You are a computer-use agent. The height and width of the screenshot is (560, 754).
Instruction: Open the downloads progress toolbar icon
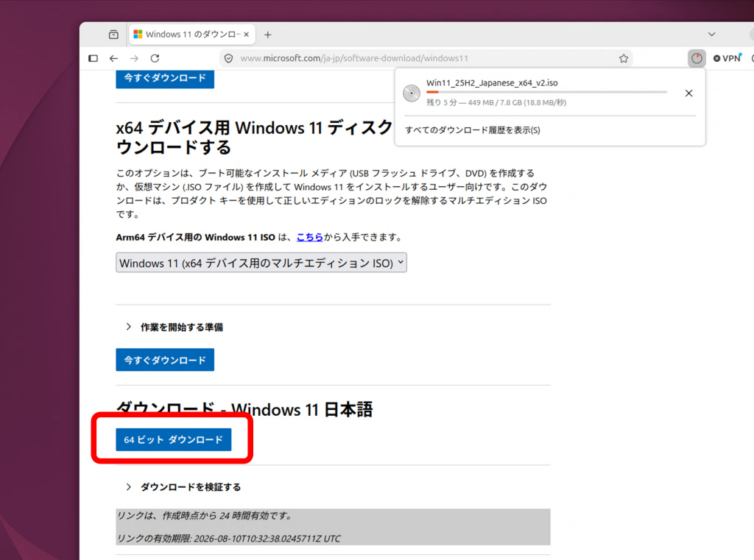pyautogui.click(x=697, y=58)
